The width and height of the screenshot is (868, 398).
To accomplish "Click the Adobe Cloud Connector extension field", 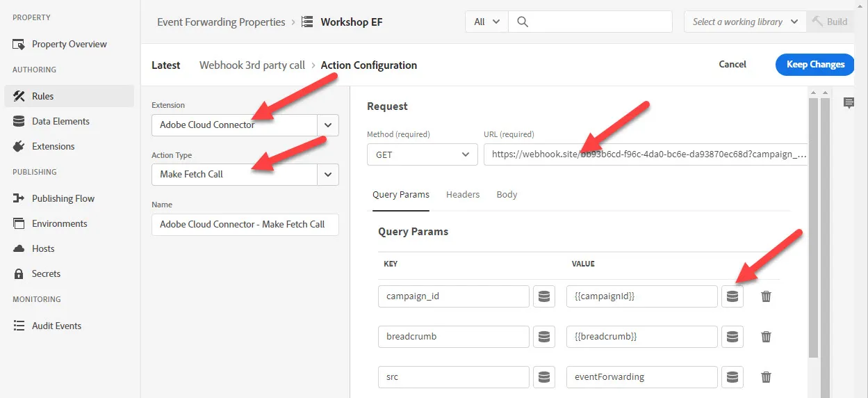I will [234, 125].
